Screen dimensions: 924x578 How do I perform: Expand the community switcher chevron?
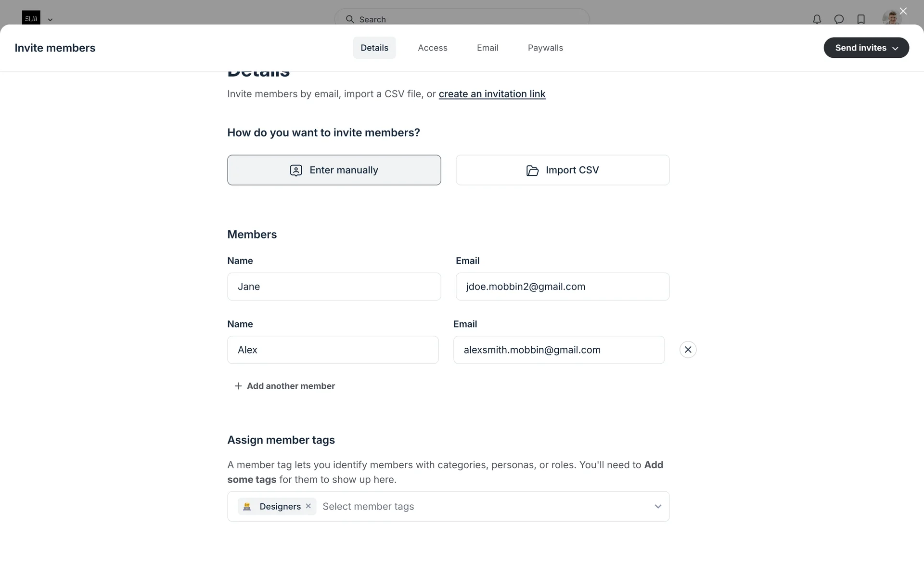coord(50,20)
